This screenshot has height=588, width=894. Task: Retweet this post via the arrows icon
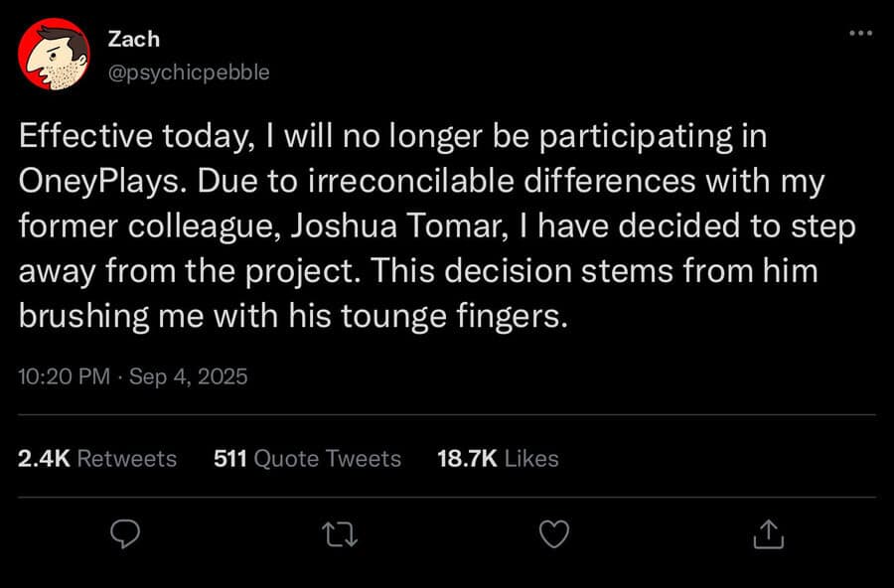(x=340, y=535)
